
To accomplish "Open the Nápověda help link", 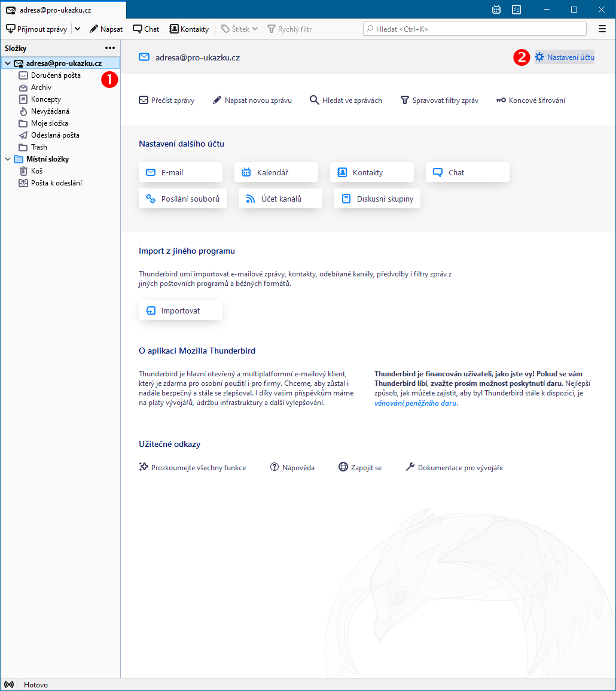I will click(292, 468).
